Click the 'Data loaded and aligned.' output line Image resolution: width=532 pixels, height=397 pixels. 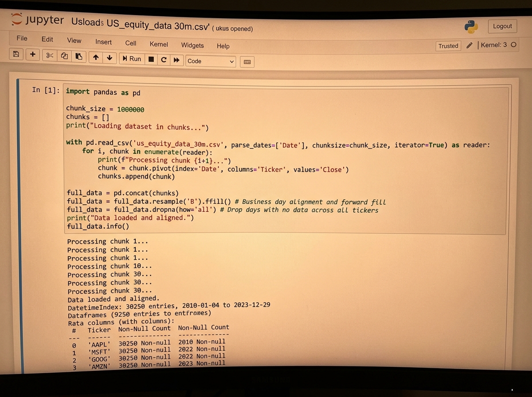113,299
